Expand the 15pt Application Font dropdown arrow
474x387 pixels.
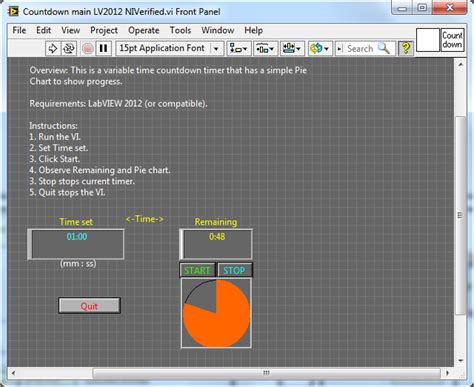tap(216, 49)
